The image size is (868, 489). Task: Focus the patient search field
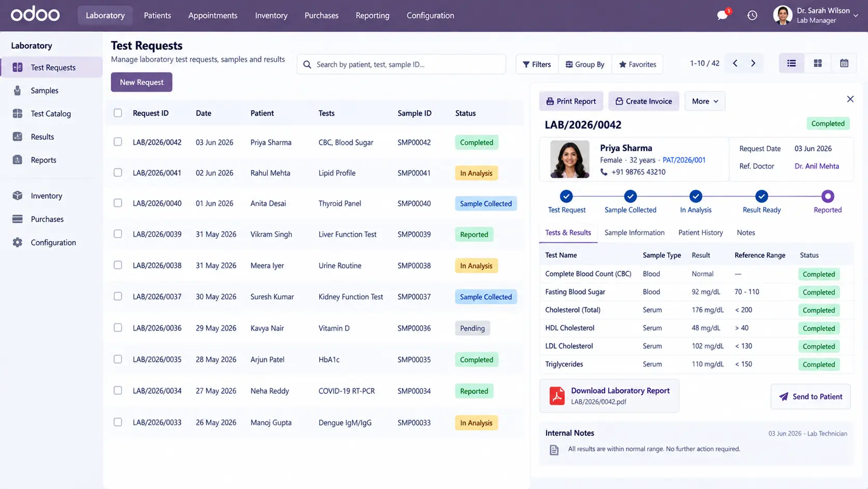[x=401, y=64]
